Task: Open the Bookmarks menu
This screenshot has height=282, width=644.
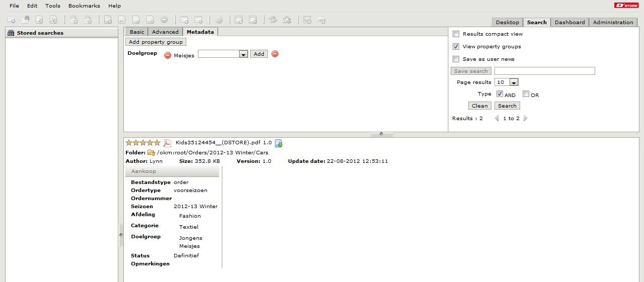Action: pos(84,6)
